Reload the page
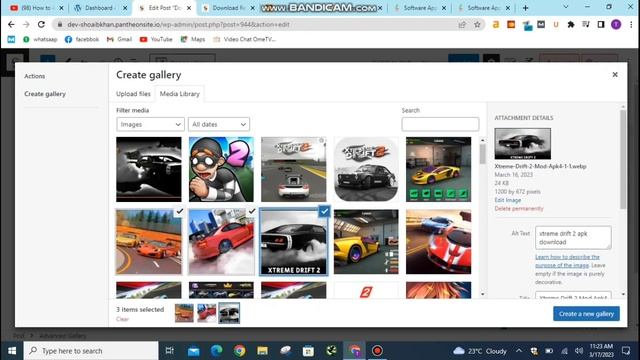This screenshot has width=640, height=360. 41,24
